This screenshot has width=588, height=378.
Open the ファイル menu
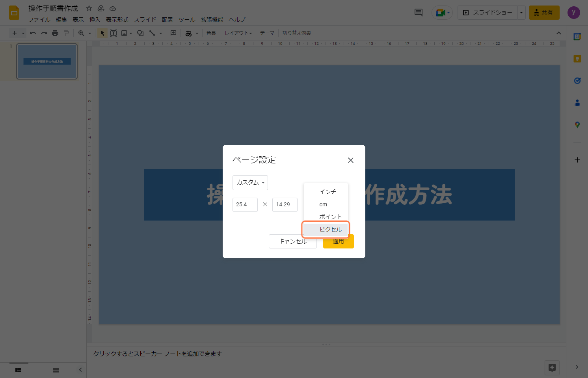pyautogui.click(x=39, y=20)
